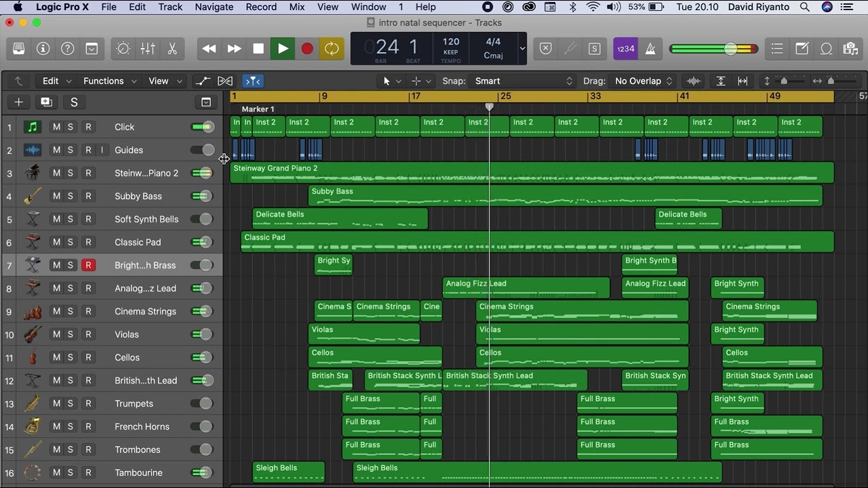Toggle the blue Catch Playhead button

click(x=252, y=81)
